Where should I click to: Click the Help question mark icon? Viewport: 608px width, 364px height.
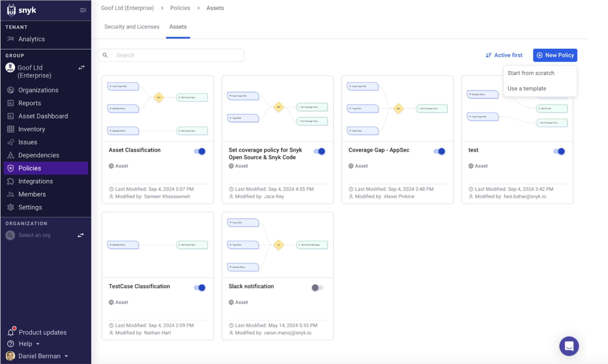pyautogui.click(x=10, y=344)
